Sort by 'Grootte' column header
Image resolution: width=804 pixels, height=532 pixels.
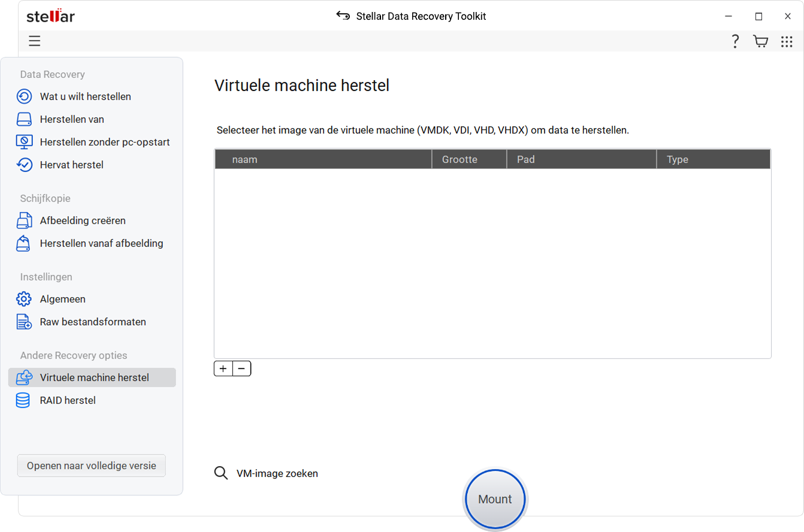tap(469, 159)
